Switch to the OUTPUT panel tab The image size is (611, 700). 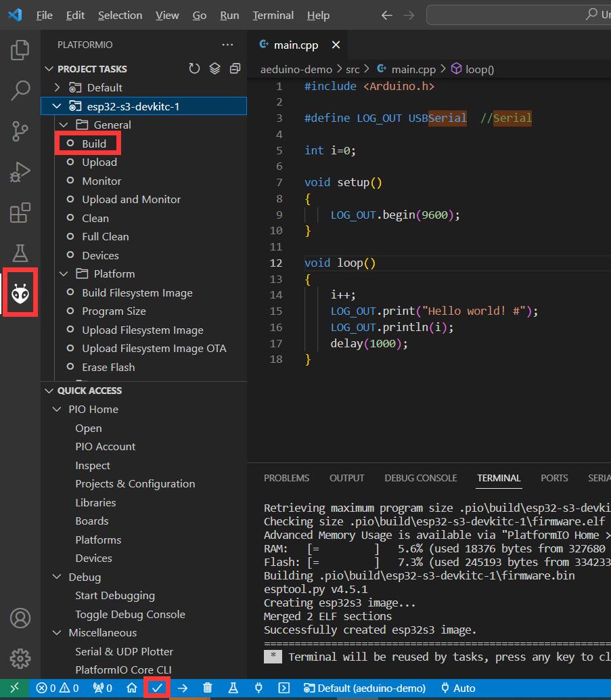[x=347, y=478]
